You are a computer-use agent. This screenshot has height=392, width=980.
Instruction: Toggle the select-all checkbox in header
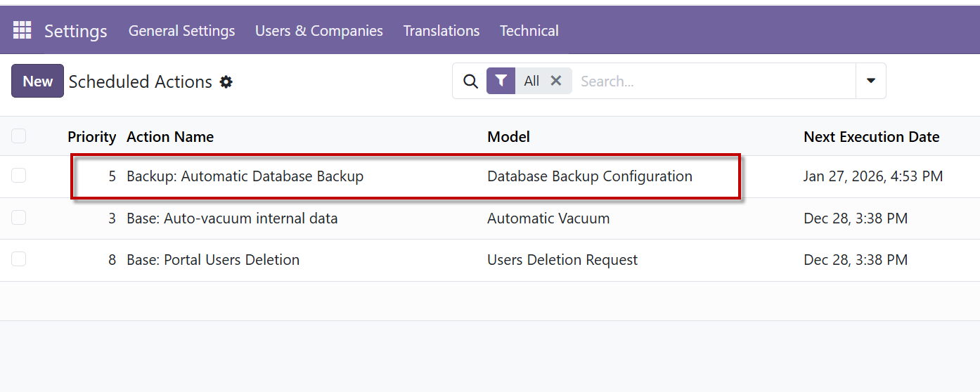tap(19, 136)
